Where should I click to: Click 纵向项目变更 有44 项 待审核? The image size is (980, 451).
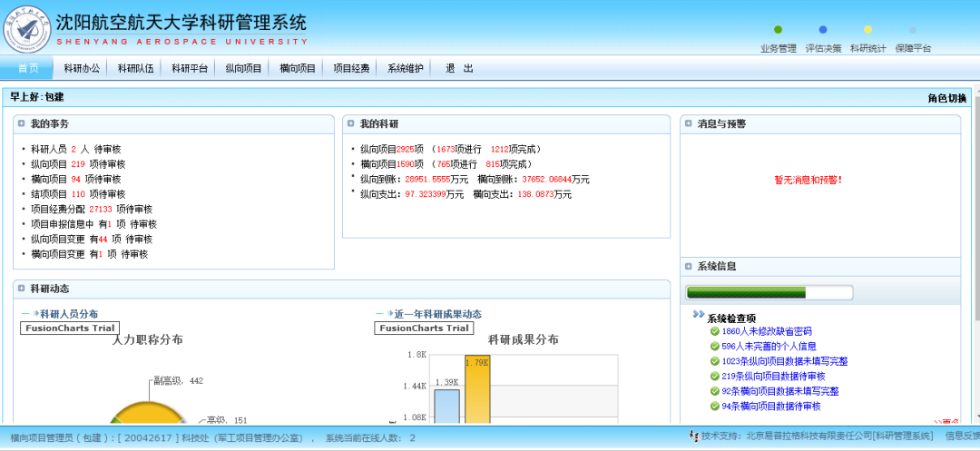[x=92, y=240]
